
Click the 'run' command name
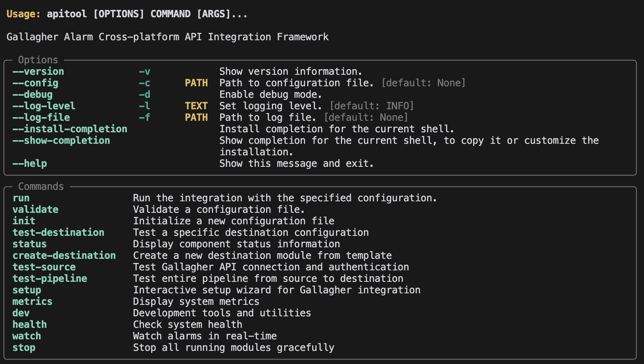coord(21,198)
